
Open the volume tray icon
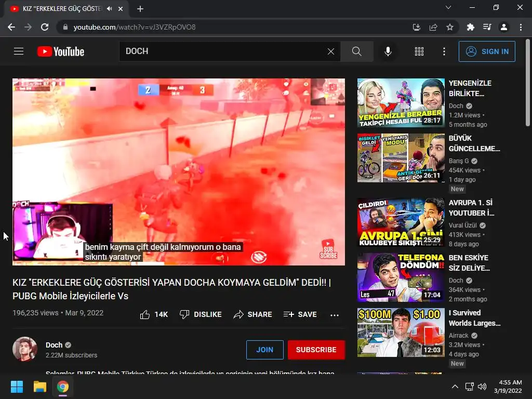(x=482, y=387)
